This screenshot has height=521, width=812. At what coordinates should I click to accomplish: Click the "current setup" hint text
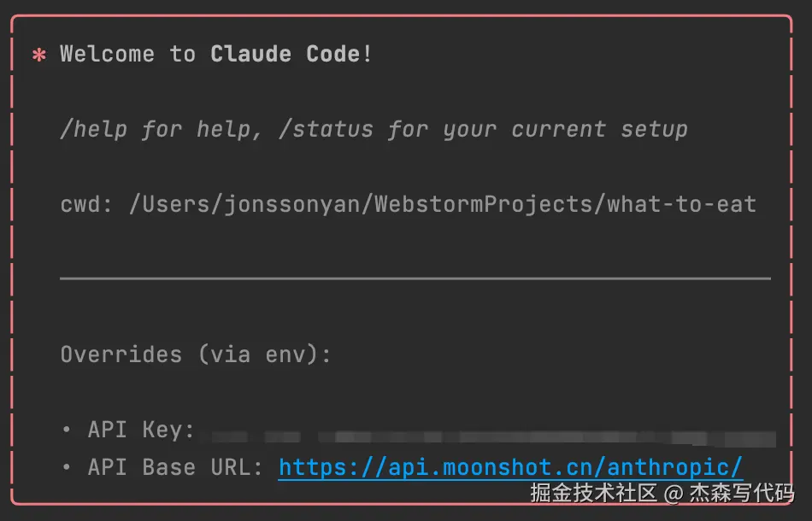[x=599, y=129]
